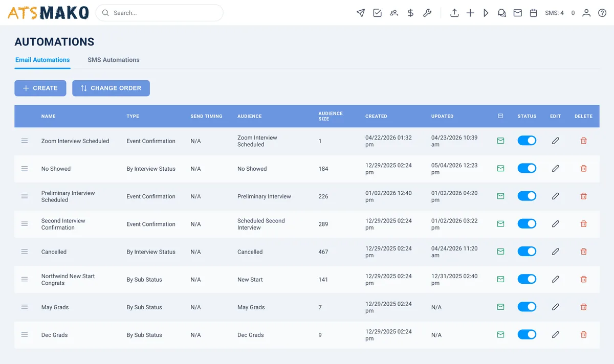Click the "New Start" audience cell
Viewport: 614px width, 364px height.
click(250, 280)
